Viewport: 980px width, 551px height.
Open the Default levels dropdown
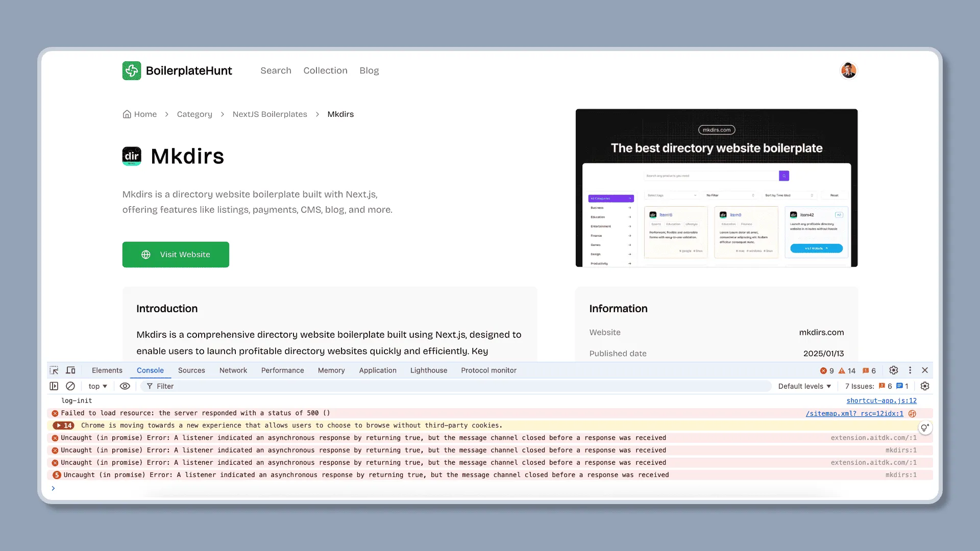coord(804,386)
